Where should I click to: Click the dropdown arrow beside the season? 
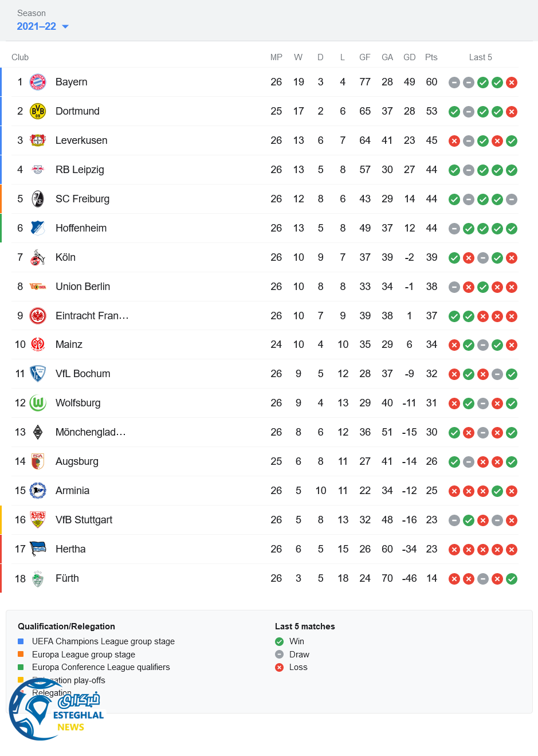[x=65, y=26]
